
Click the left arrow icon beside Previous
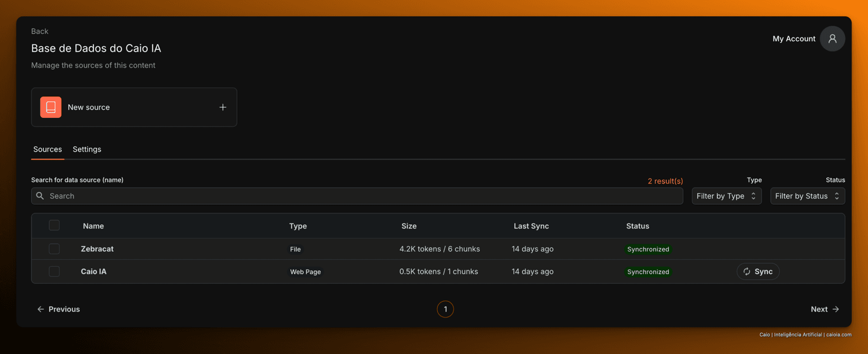coord(41,309)
